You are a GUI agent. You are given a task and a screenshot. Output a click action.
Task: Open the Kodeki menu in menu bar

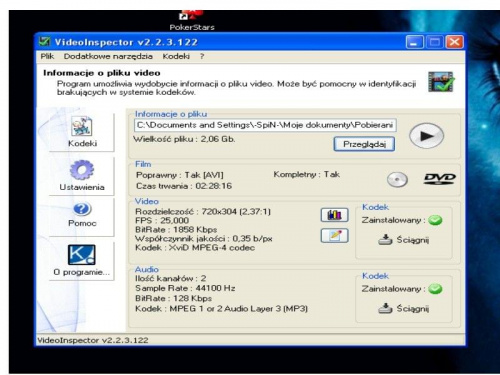pyautogui.click(x=176, y=56)
